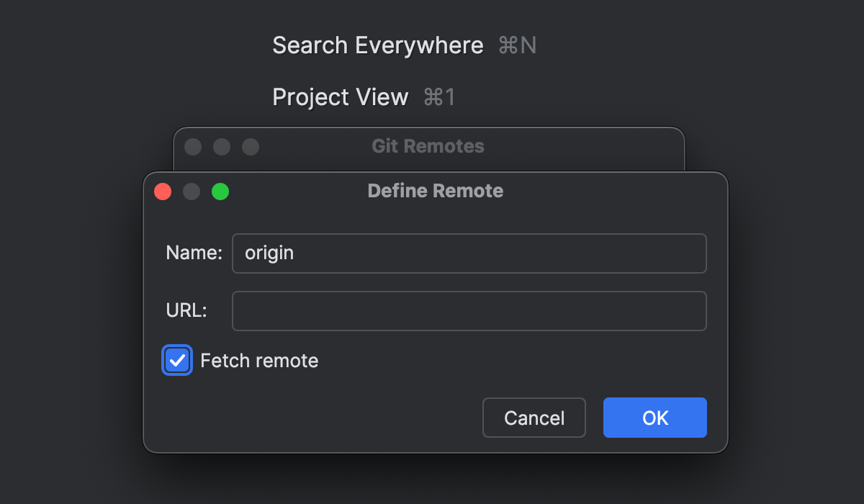Viewport: 864px width, 504px height.
Task: Click the Git Remotes window title
Action: (428, 146)
